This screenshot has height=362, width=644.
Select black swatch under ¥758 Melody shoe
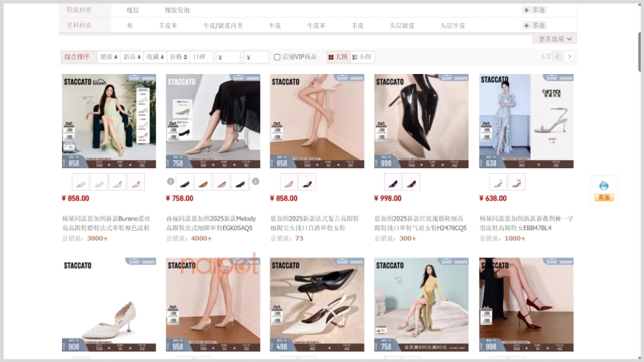(x=184, y=182)
